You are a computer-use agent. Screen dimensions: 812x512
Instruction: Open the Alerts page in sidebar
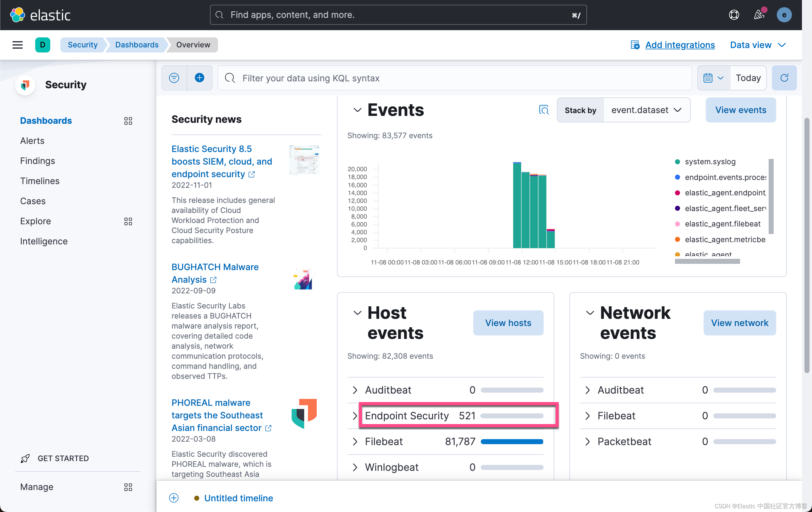click(32, 140)
